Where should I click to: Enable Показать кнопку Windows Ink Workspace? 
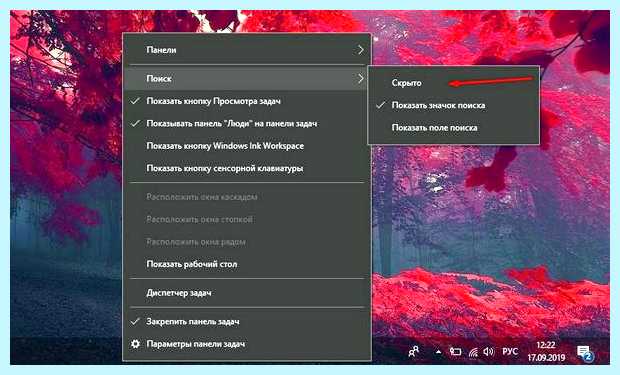tap(247, 146)
